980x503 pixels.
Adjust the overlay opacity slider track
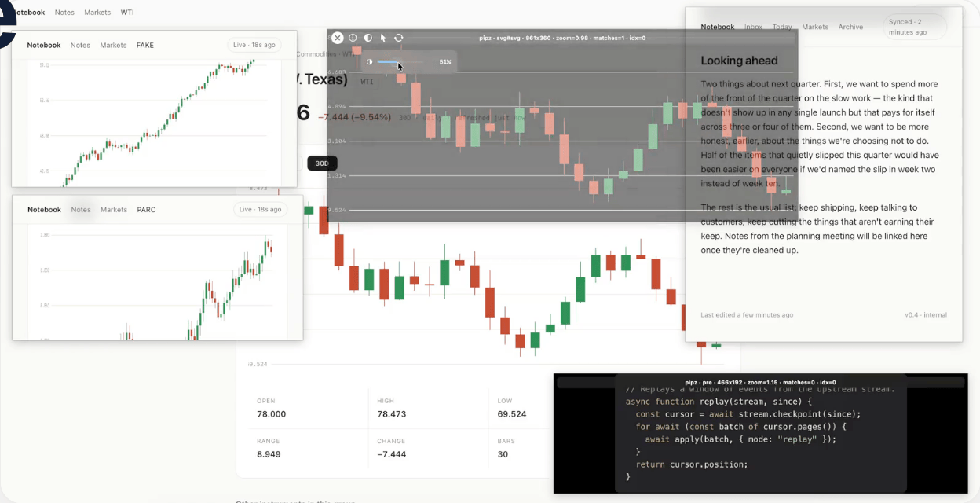coord(400,61)
